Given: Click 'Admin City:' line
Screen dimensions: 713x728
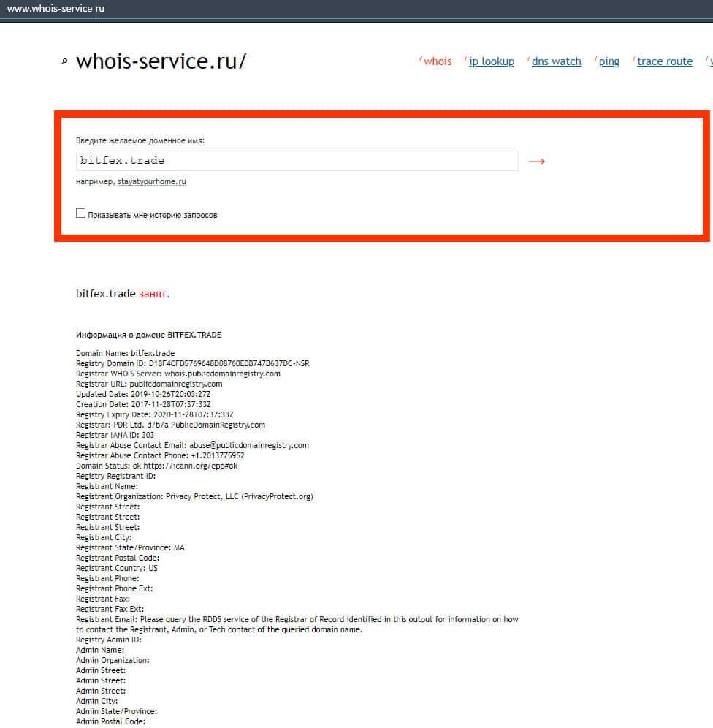Looking at the screenshot, I should click(96, 701).
